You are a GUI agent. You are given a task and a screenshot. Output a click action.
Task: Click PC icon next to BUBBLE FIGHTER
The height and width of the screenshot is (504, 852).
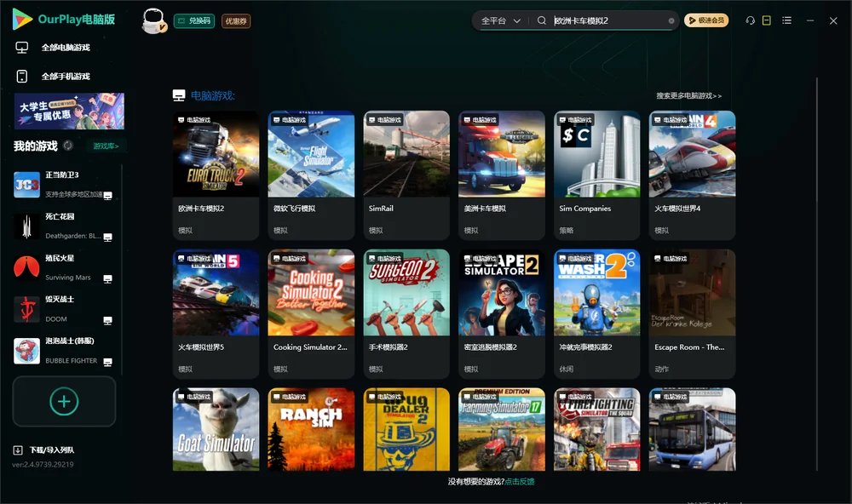point(107,363)
